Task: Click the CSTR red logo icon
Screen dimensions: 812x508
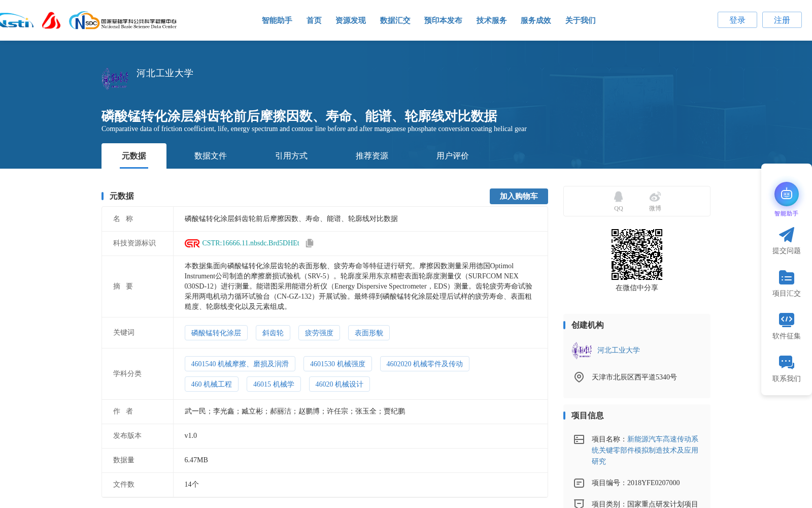Action: tap(192, 243)
